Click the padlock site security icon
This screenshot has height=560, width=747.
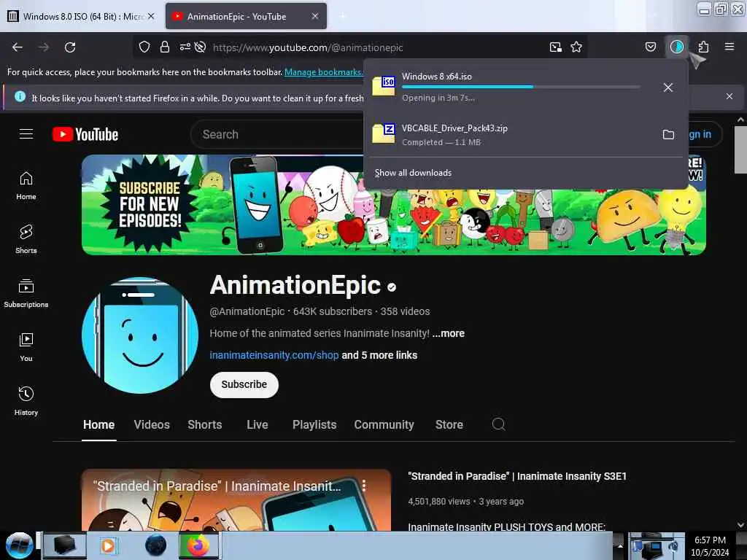(165, 47)
